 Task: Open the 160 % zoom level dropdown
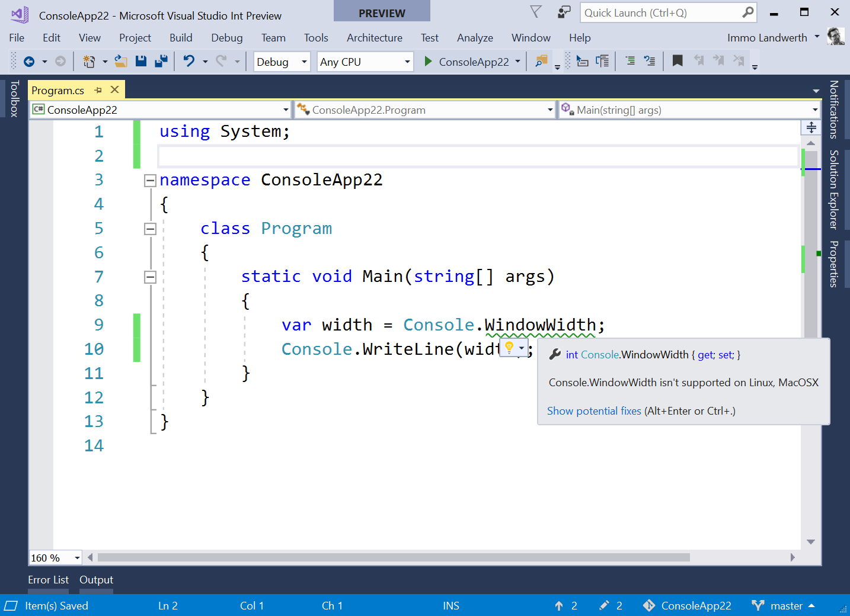[56, 558]
